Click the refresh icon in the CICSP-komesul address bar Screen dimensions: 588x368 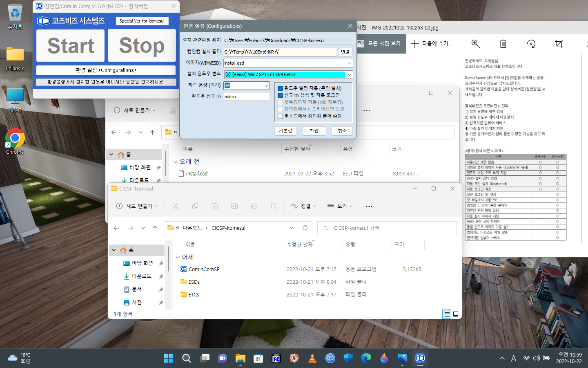305,228
